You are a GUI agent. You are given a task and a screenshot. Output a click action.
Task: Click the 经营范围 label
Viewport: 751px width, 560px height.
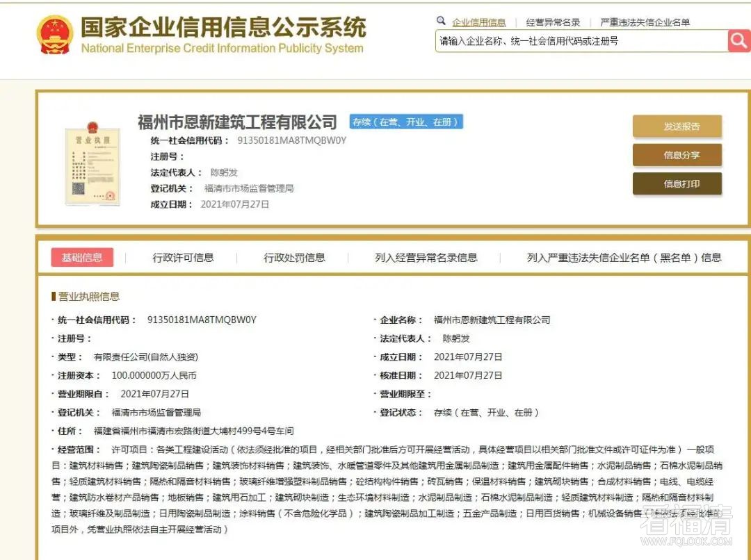79,450
